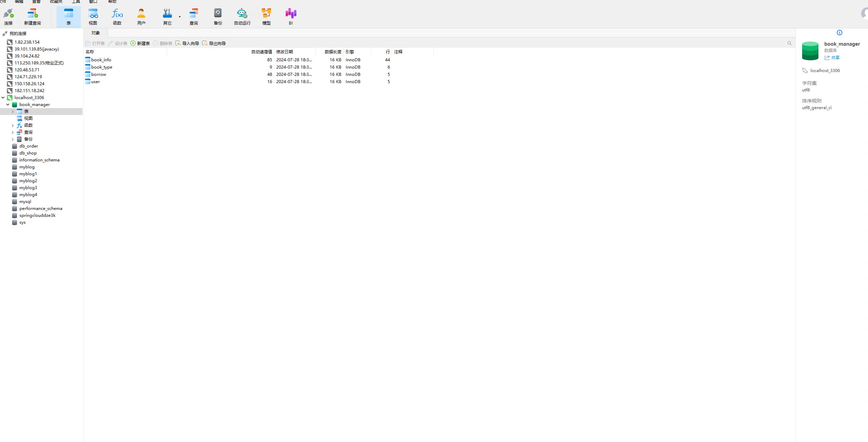Click the info icon in right panel
Screen dimensions: 868x442
839,33
